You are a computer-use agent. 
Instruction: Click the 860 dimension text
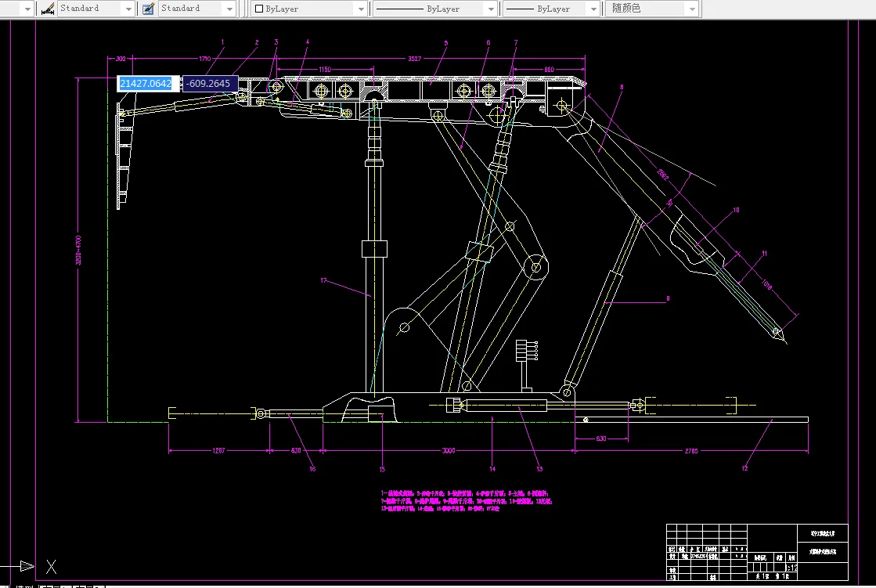point(550,70)
